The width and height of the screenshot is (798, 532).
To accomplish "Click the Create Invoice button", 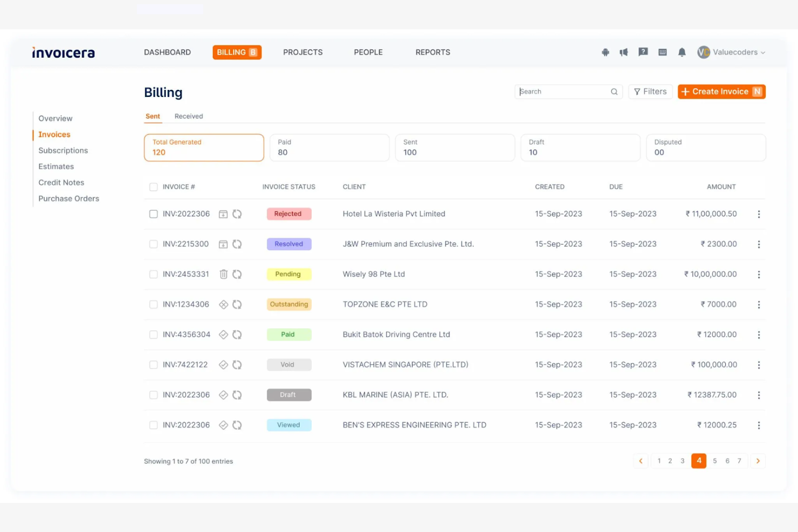I will [721, 91].
